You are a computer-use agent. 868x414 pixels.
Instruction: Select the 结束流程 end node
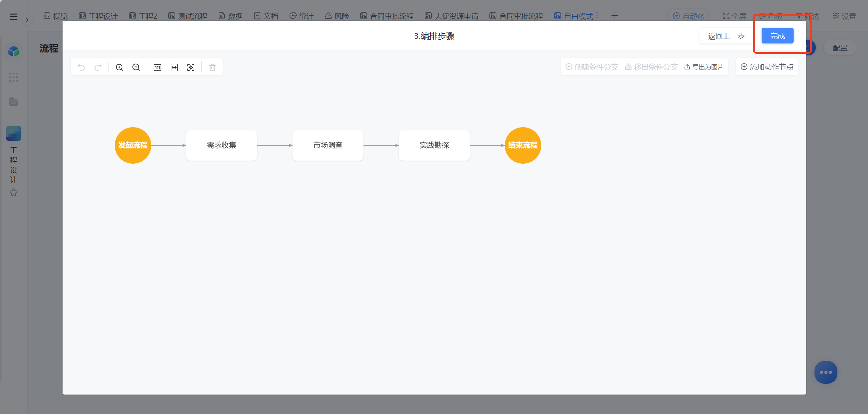(523, 145)
